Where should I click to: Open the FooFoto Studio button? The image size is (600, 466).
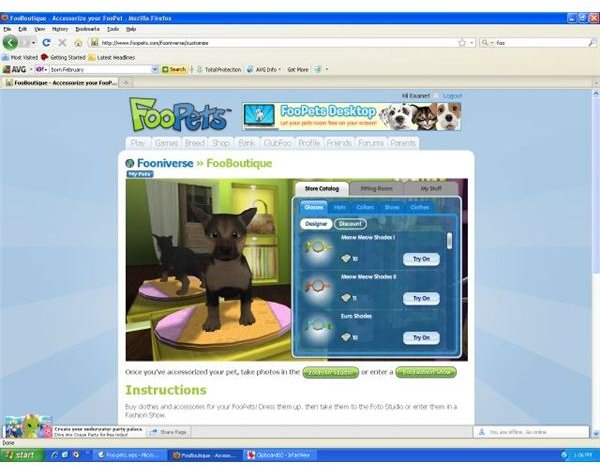(331, 372)
